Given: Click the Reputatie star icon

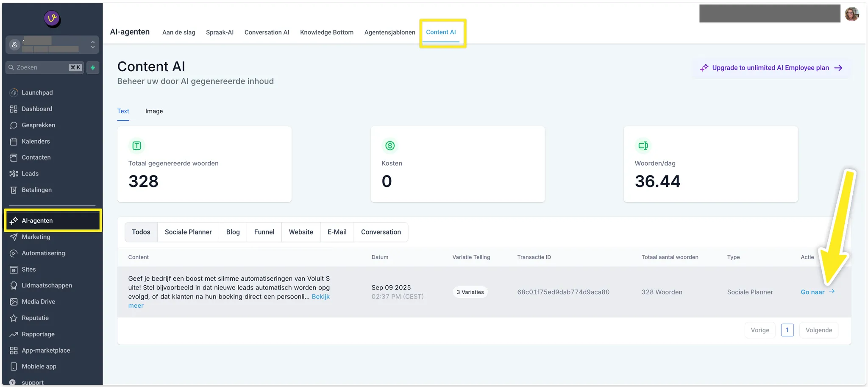Looking at the screenshot, I should 14,318.
